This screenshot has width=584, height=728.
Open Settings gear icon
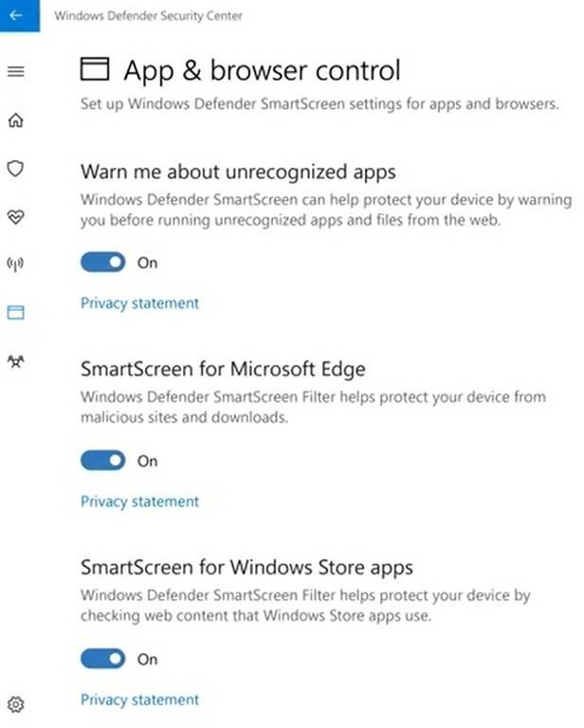click(16, 704)
